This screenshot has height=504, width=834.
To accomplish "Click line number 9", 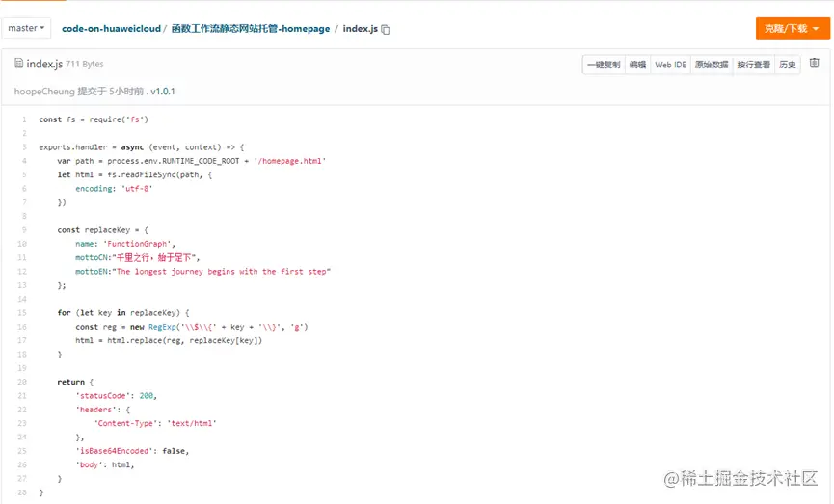I will pos(24,230).
